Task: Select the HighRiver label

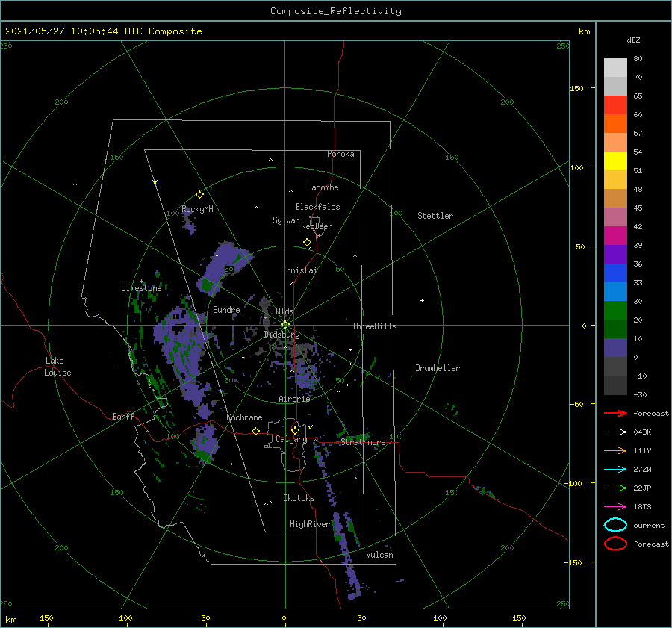Action: click(x=310, y=524)
